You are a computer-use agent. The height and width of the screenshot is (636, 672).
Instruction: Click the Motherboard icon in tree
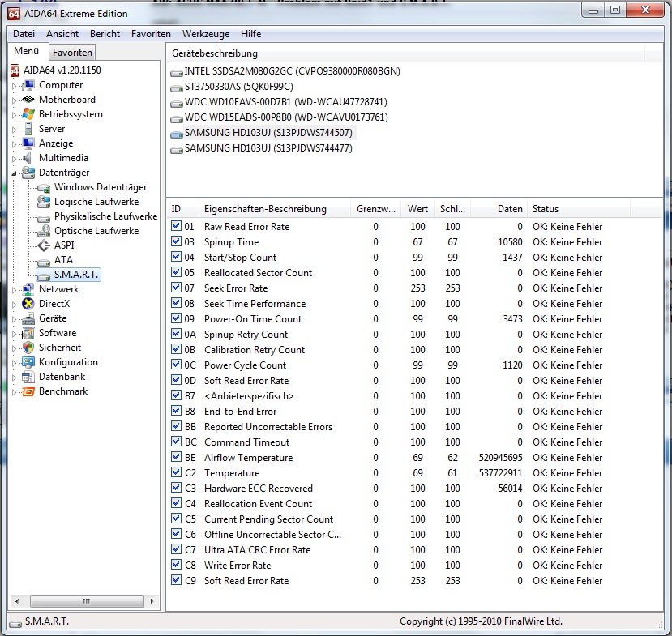pos(28,100)
